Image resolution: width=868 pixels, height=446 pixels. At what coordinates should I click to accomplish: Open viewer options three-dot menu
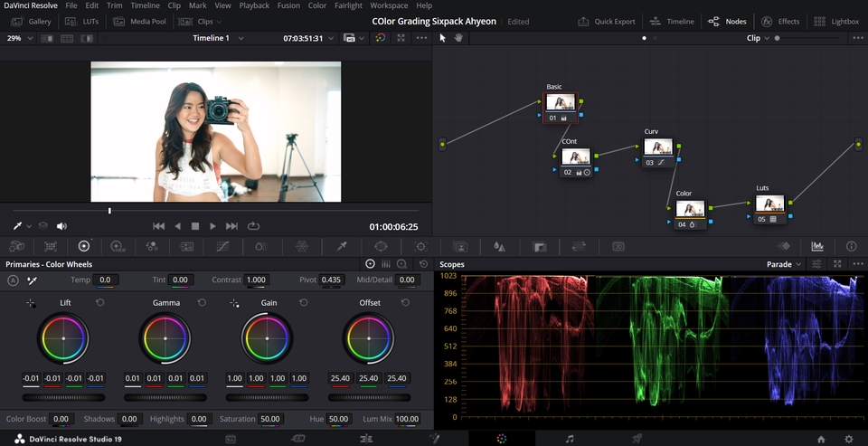pos(421,38)
